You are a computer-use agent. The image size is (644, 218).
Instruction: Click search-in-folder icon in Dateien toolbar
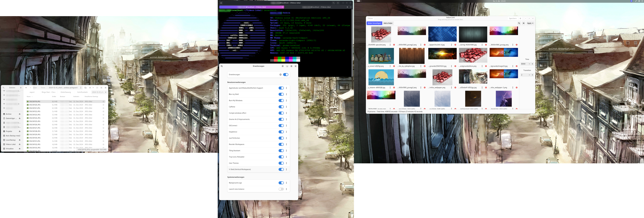(x=86, y=88)
